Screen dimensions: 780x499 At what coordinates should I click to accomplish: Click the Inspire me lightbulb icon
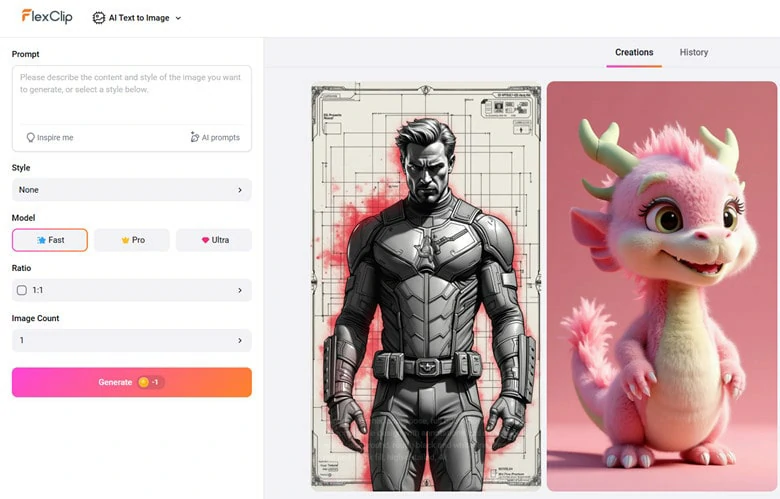point(30,137)
